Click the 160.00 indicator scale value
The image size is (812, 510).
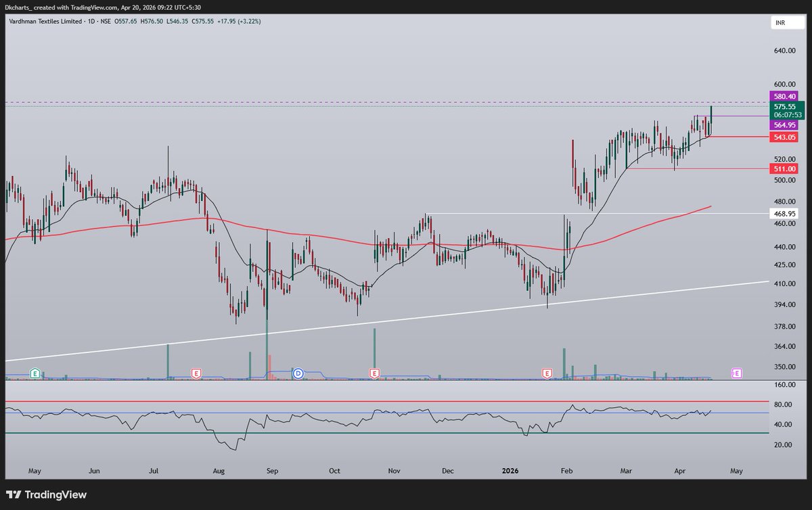pos(784,385)
